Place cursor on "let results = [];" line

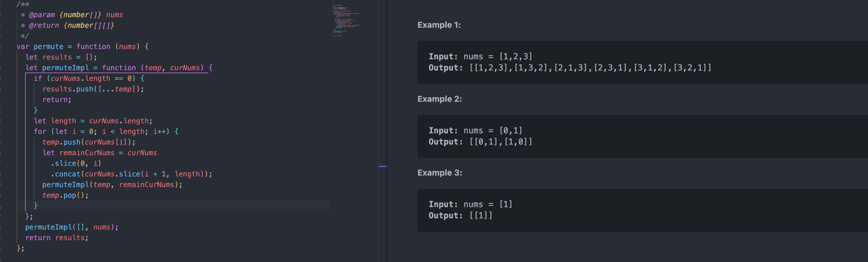tap(61, 57)
